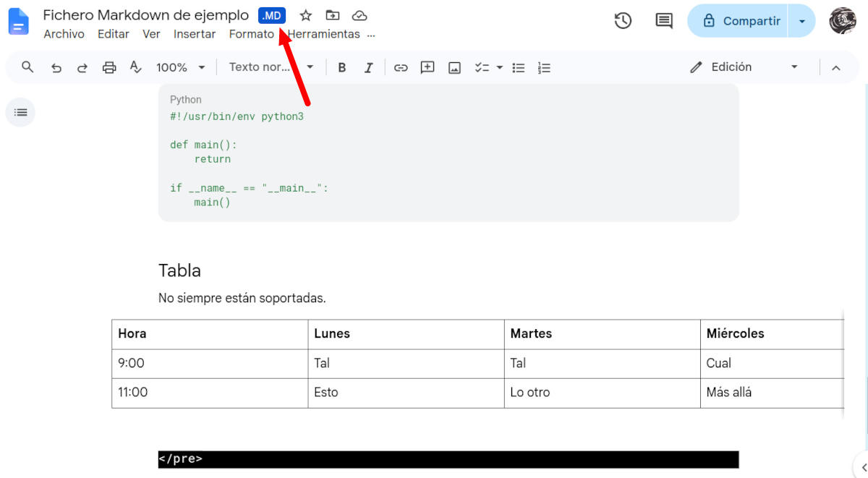Show the document outline sidebar
Image resolution: width=868 pixels, height=478 pixels.
click(21, 112)
